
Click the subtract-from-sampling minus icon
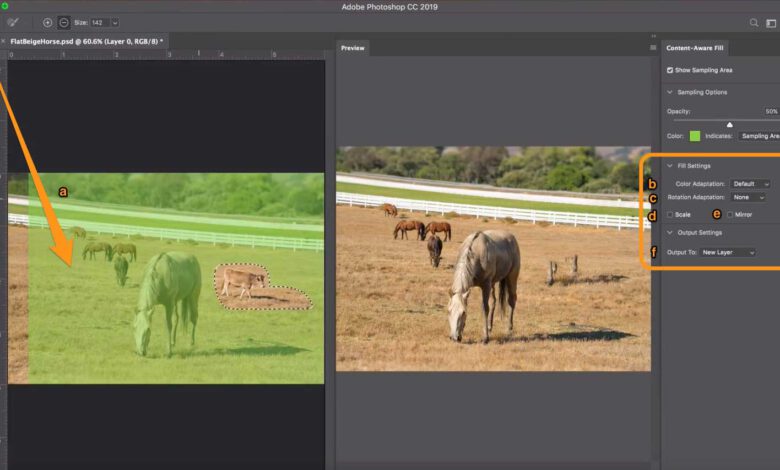(x=63, y=22)
